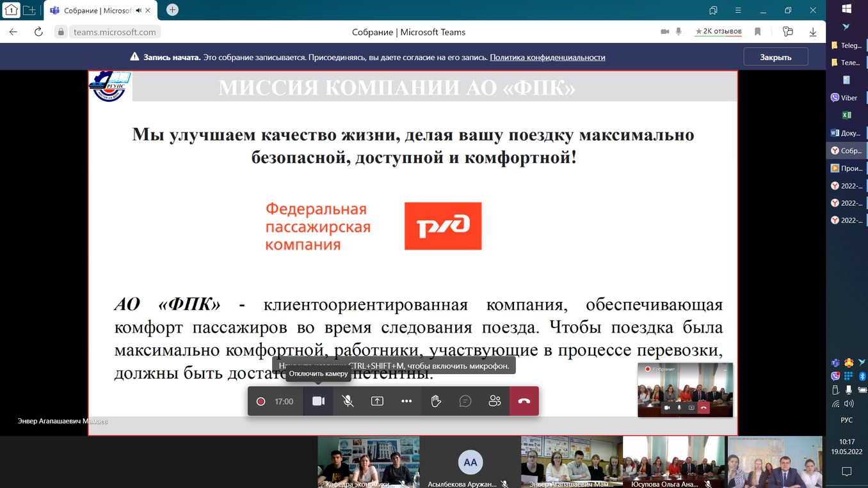
Task: Click the presenter name Энвер Агапашаевич Мамаев
Action: 63,421
